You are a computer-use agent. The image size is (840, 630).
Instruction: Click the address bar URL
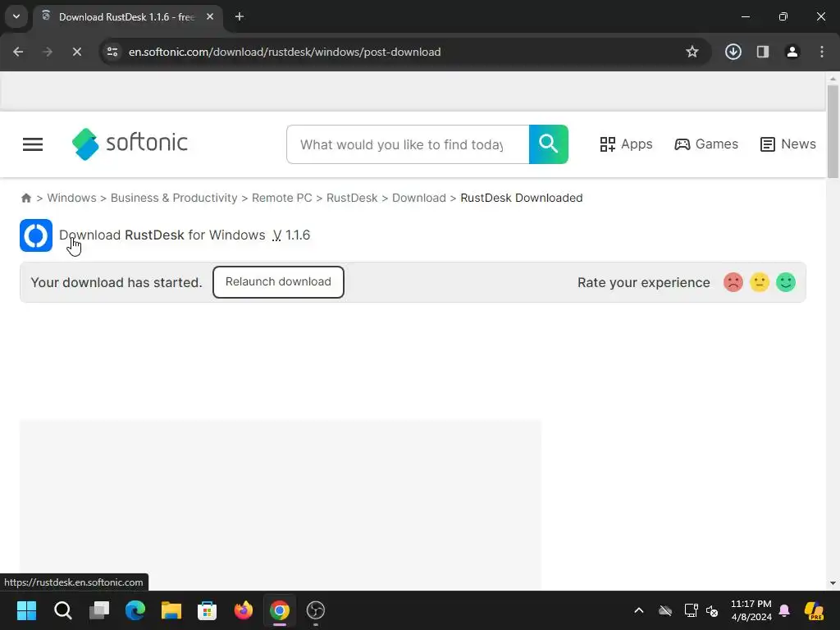click(x=285, y=52)
